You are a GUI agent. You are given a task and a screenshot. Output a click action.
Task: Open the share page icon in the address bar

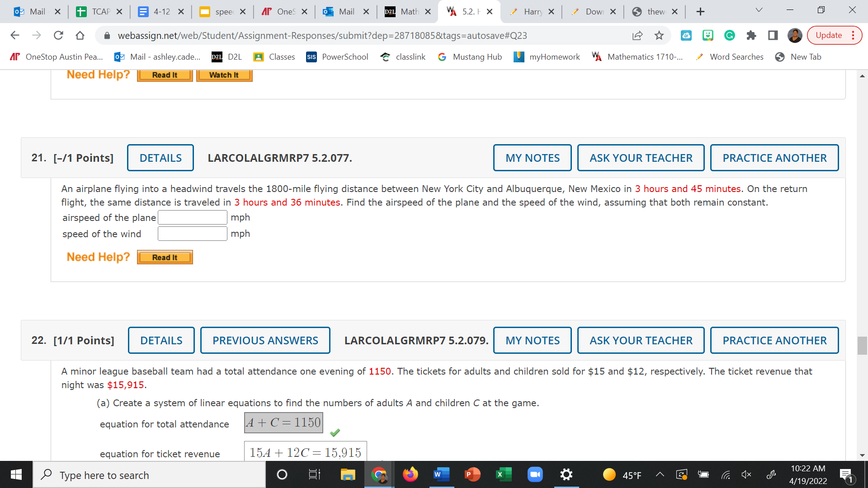637,35
